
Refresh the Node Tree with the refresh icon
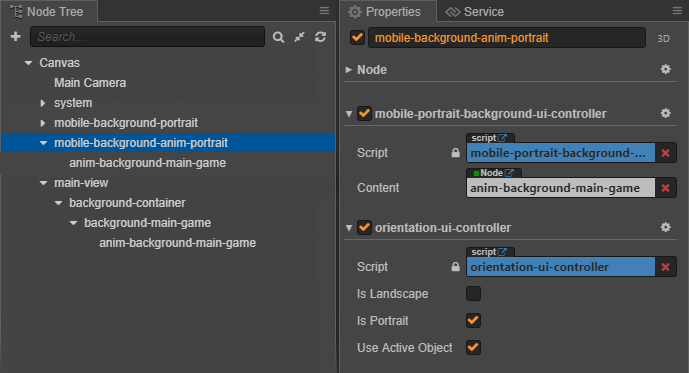320,37
